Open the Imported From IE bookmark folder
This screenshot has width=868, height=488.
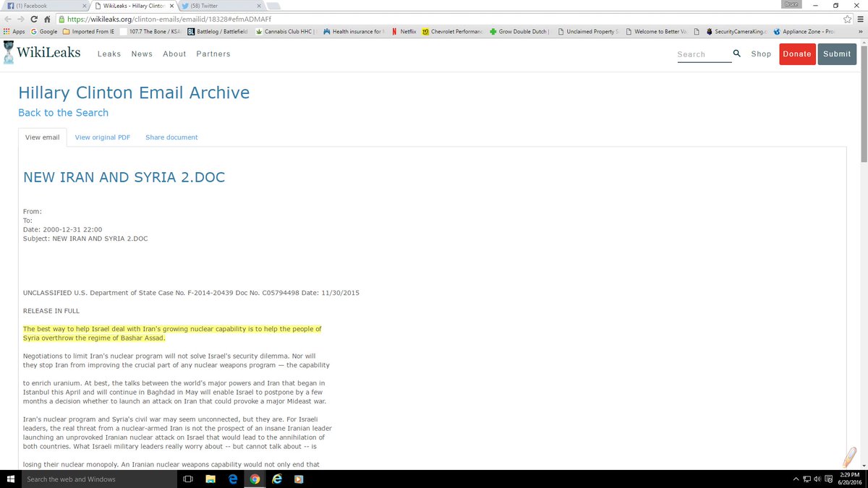pyautogui.click(x=88, y=32)
